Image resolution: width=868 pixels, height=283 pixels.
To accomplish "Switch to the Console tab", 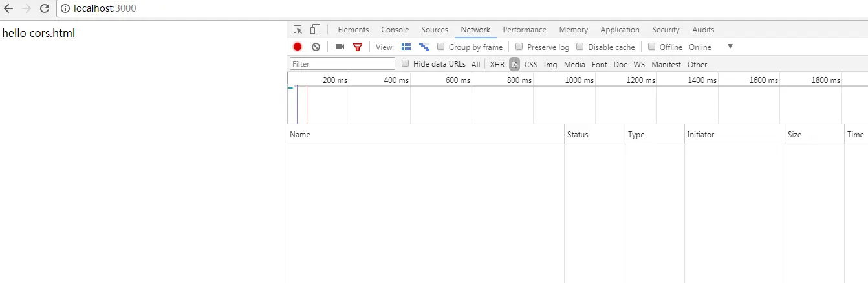I will [x=395, y=30].
